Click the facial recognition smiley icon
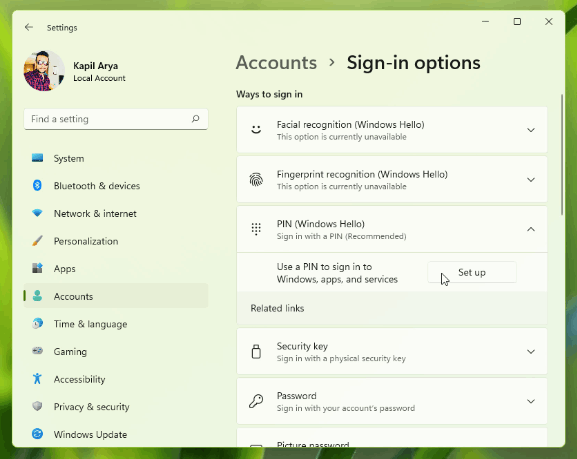 (x=256, y=129)
